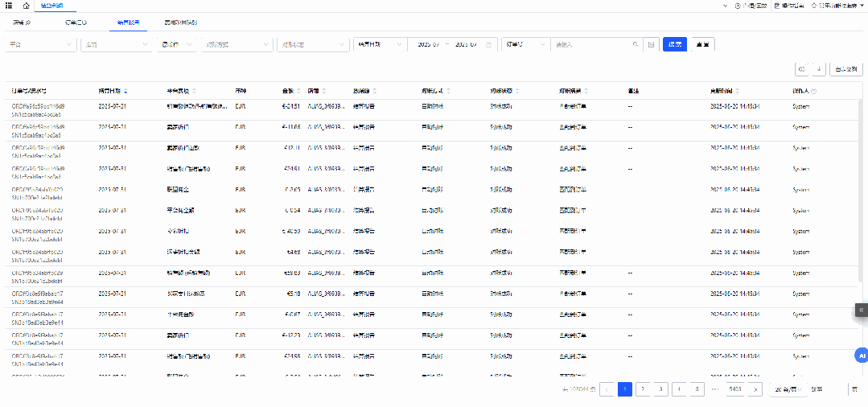Open the 订单号 search type dropdown
This screenshot has width=868, height=407.
coord(526,45)
